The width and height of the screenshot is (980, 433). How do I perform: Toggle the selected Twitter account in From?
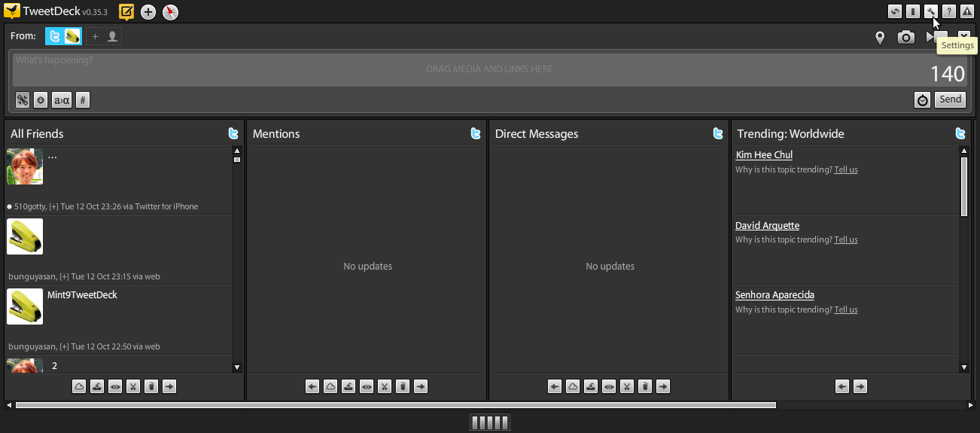point(63,36)
